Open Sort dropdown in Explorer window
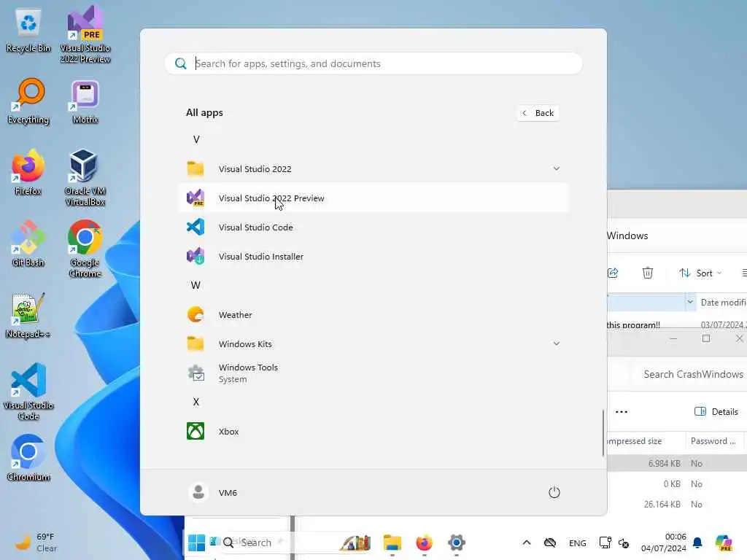Image resolution: width=747 pixels, height=560 pixels. (700, 273)
